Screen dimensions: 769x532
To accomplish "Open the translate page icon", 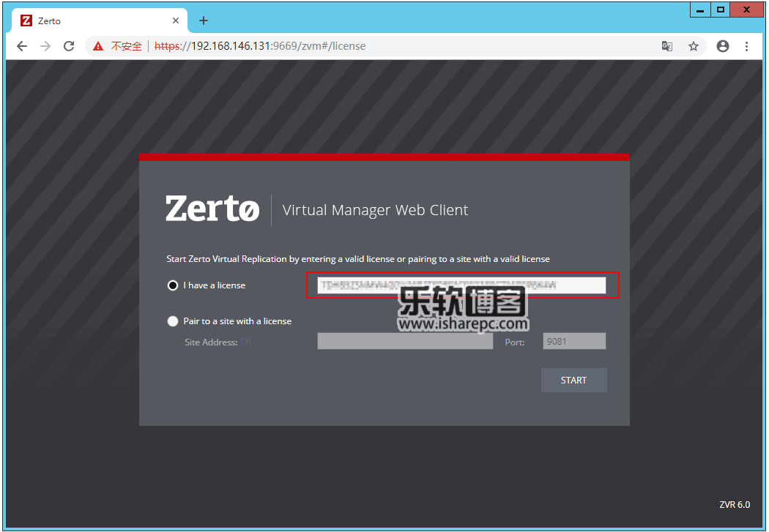I will (x=667, y=46).
